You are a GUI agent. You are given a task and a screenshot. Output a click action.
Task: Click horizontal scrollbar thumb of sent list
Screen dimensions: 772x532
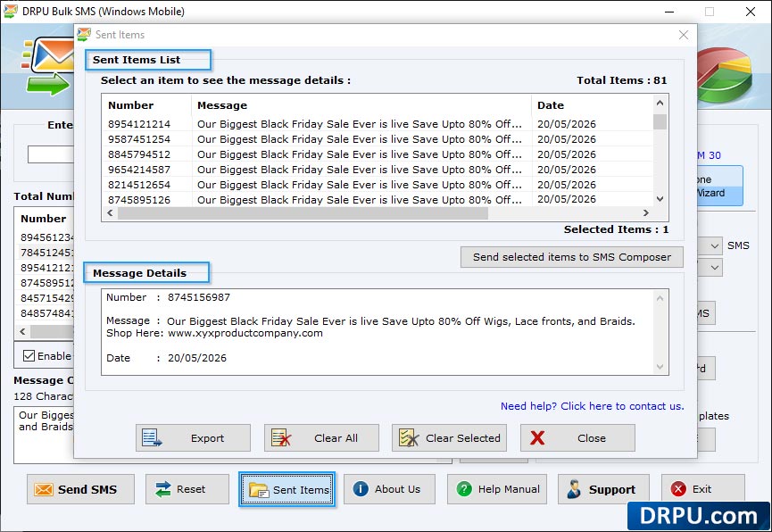point(303,212)
